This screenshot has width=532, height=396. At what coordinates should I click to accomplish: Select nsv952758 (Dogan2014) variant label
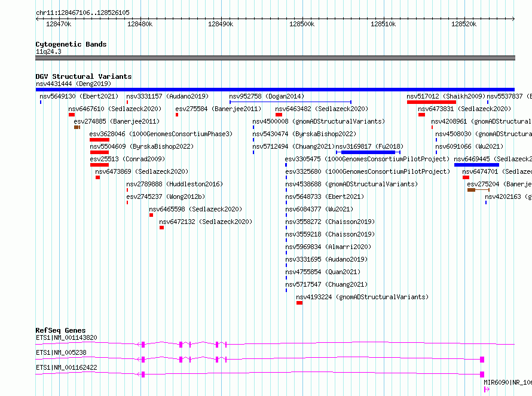pyautogui.click(x=267, y=96)
